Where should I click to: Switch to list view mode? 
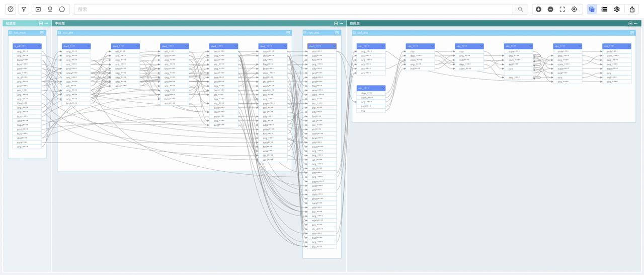click(604, 9)
